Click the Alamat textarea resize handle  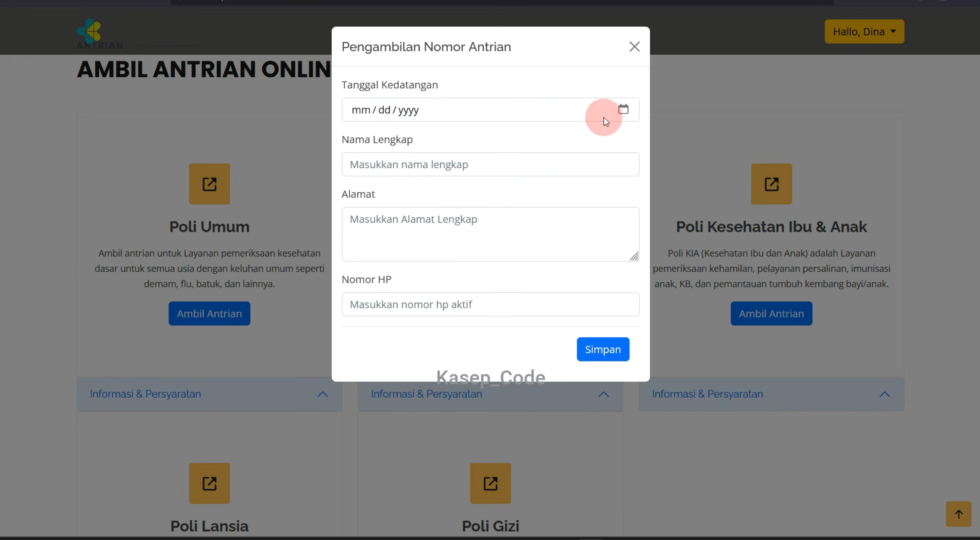(x=634, y=256)
